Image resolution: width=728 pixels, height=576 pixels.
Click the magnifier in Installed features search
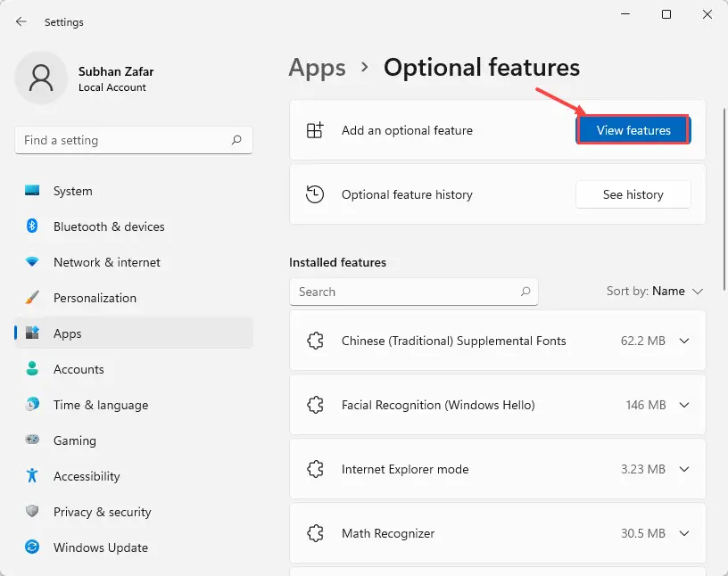[x=525, y=292]
